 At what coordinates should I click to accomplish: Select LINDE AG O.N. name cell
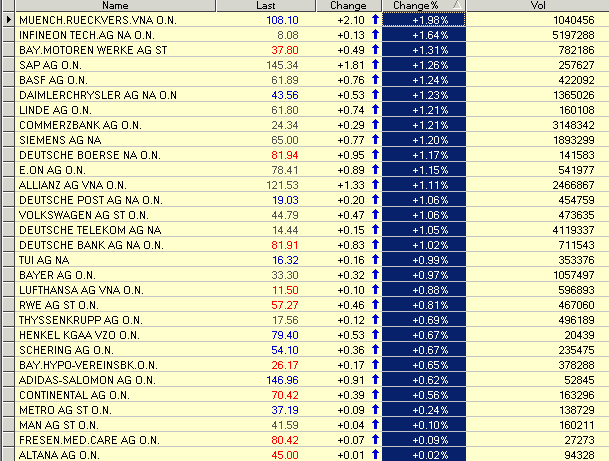tap(55, 110)
